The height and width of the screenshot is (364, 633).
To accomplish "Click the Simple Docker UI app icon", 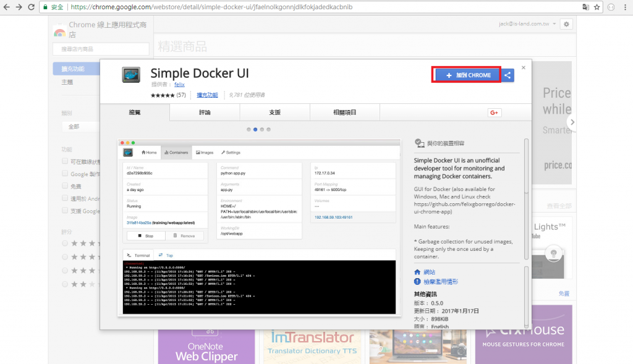I will (131, 75).
